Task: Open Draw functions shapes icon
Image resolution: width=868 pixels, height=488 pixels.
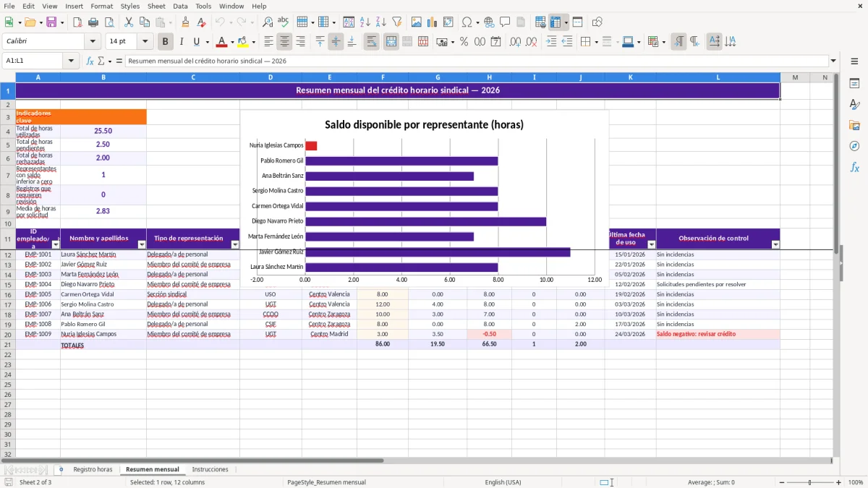Action: (597, 22)
